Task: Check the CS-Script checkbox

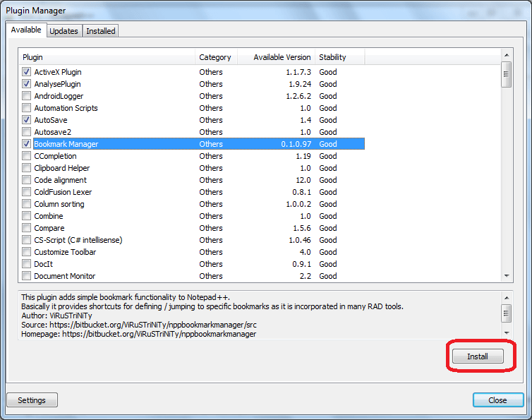Action: 27,240
